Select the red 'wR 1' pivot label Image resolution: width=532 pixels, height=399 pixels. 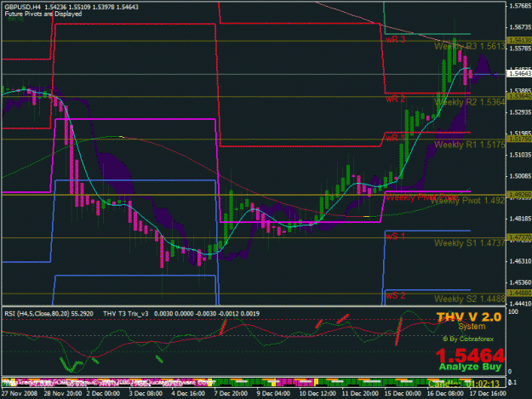click(x=395, y=138)
